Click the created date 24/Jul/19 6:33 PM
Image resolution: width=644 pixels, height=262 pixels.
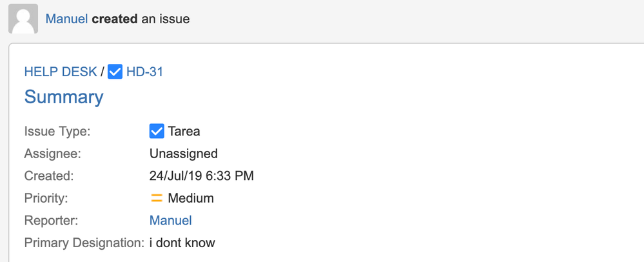[x=201, y=176]
